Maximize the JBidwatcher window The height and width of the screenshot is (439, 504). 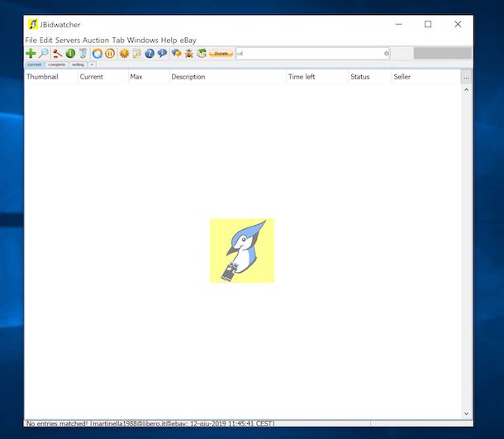coord(428,24)
